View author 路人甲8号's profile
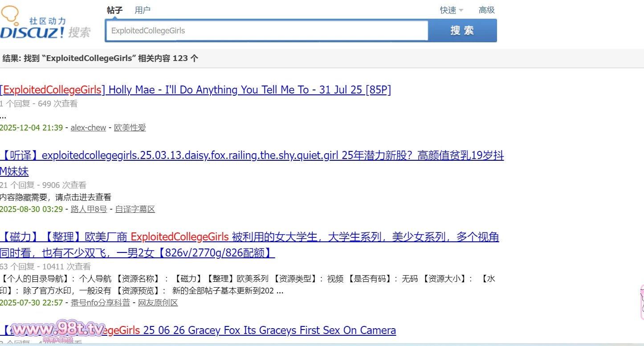644x346 pixels. pyautogui.click(x=89, y=209)
